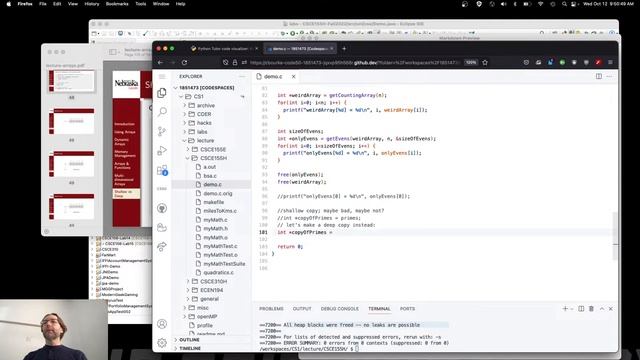Open the Search view in activity bar
The height and width of the screenshot is (360, 640).
[162, 112]
